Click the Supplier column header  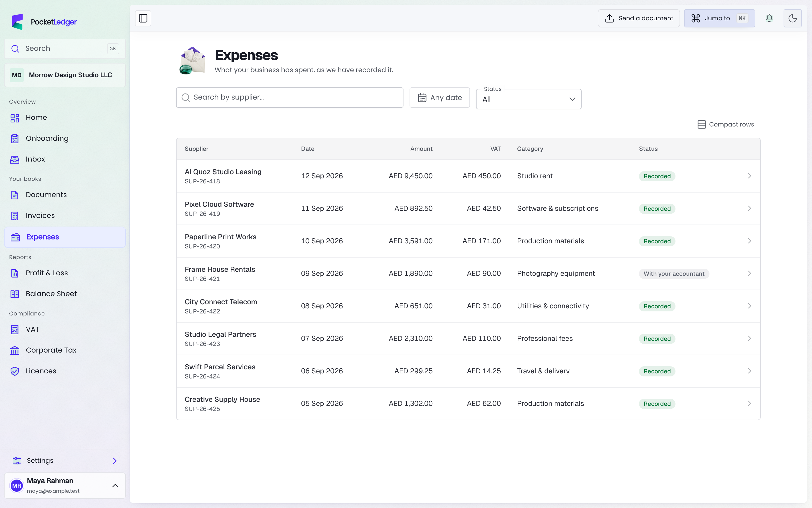197,149
